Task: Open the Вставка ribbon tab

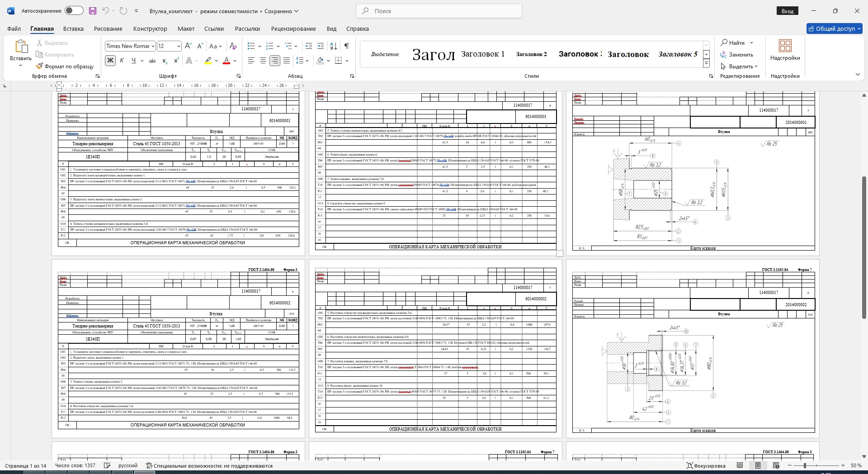Action: 73,28
